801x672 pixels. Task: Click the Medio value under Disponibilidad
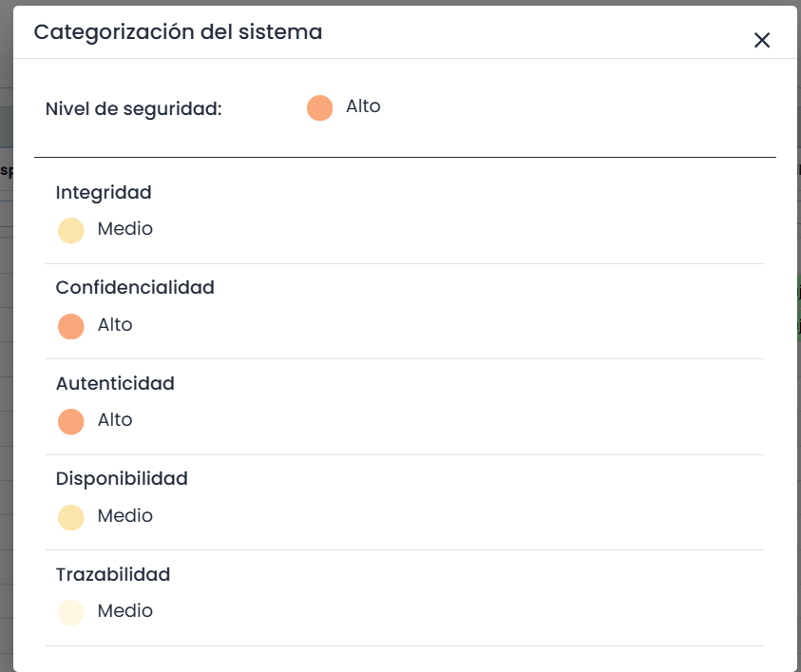(x=124, y=516)
